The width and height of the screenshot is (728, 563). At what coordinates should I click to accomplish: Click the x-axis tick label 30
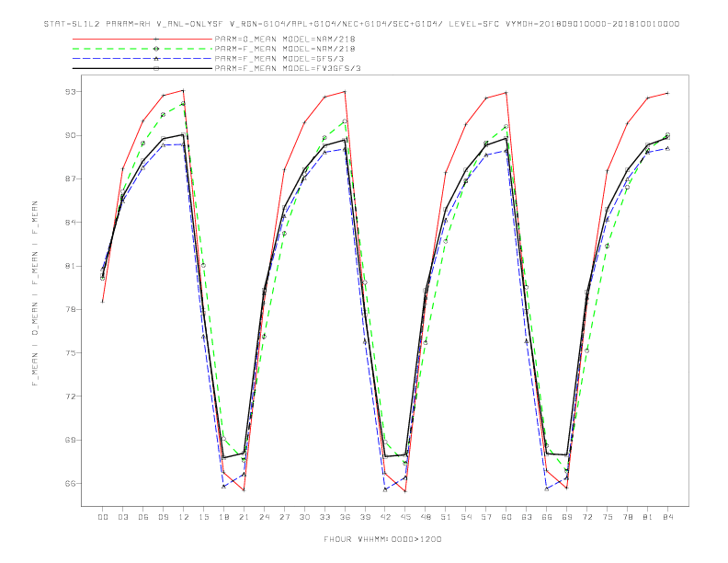tap(304, 517)
